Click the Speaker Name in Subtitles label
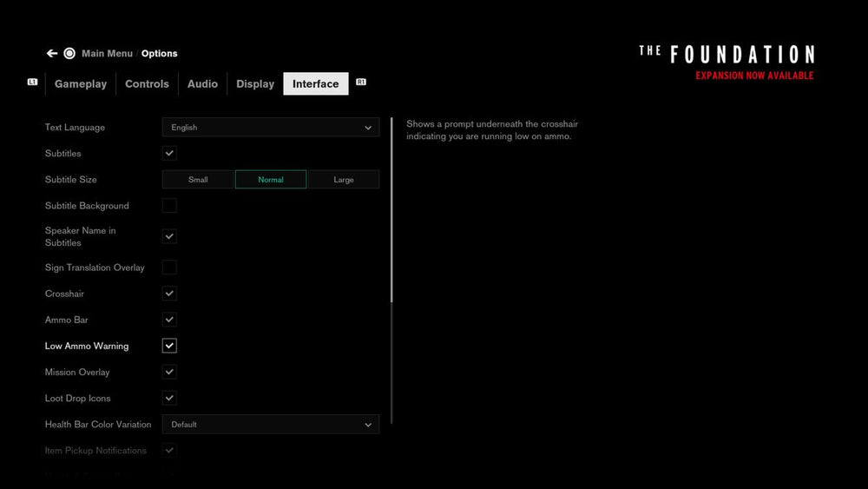This screenshot has height=489, width=868. 80,236
